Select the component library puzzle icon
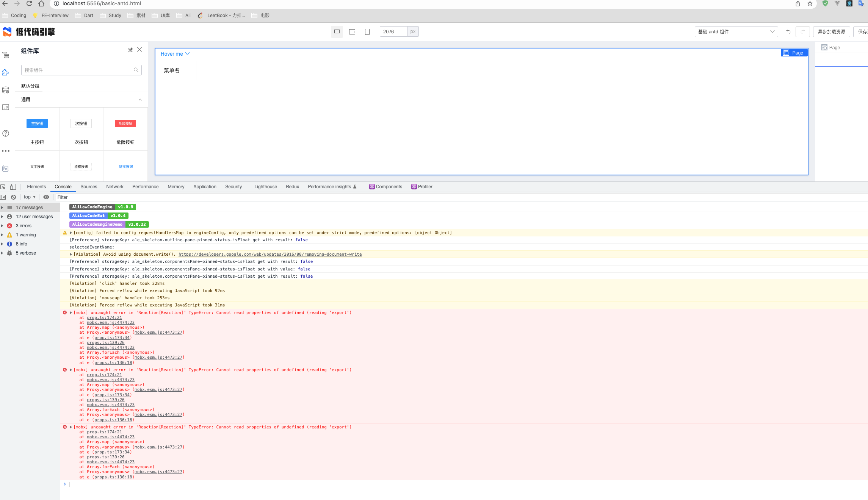Viewport: 868px width, 500px height. (x=6, y=72)
